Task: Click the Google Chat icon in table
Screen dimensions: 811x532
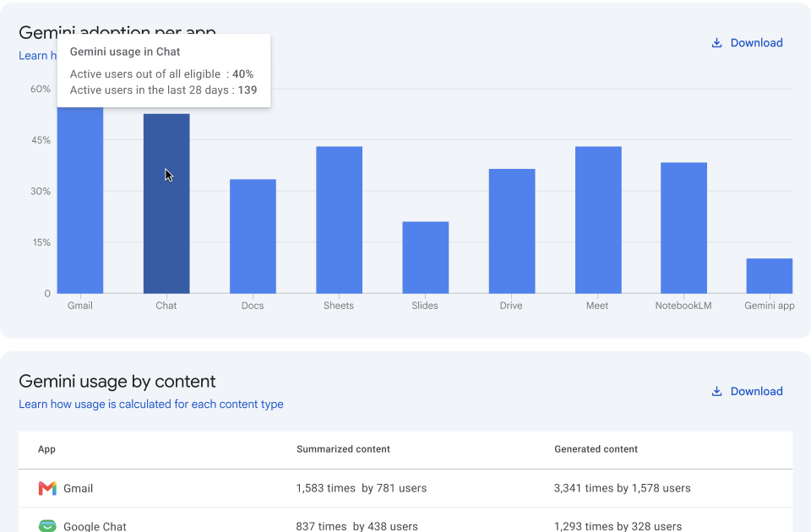Action: pos(47,525)
